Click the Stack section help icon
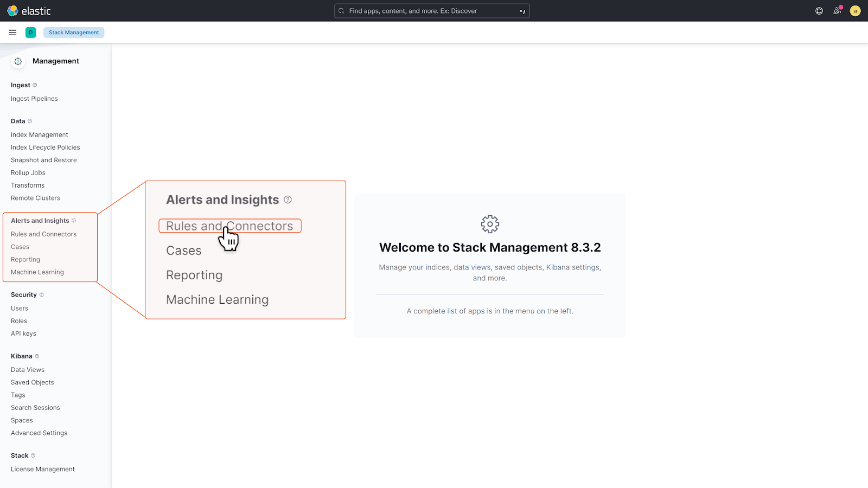868x488 pixels. click(33, 455)
